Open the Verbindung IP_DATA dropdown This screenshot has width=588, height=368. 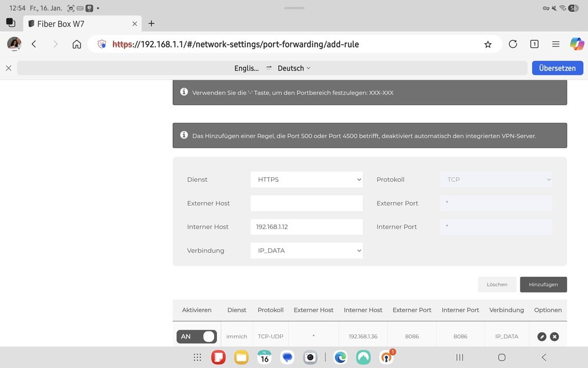point(306,250)
